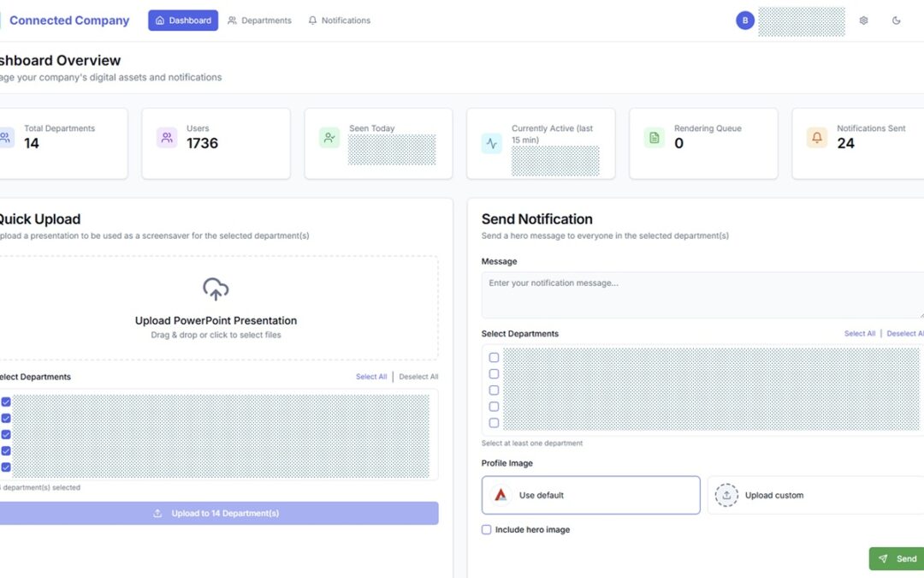
Task: Uncheck the top department in Quick Upload list
Action: tap(6, 401)
